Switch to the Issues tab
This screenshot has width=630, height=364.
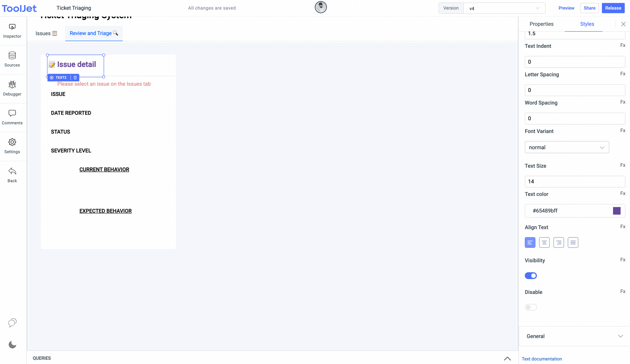pyautogui.click(x=46, y=33)
